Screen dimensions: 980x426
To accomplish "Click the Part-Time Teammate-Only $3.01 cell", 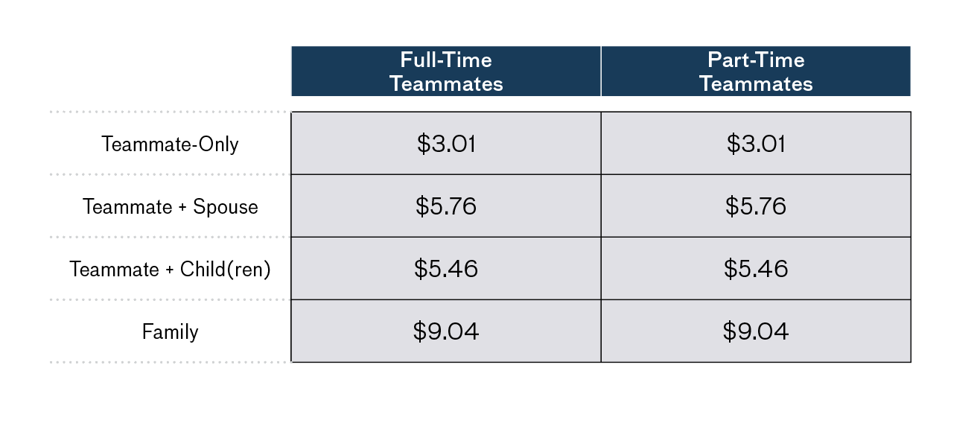I will 756,143.
